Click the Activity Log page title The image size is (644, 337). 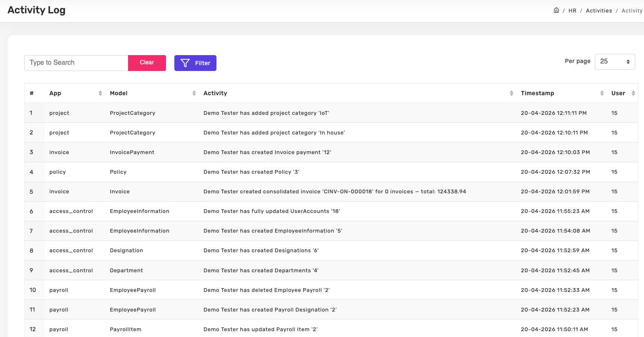[x=36, y=10]
